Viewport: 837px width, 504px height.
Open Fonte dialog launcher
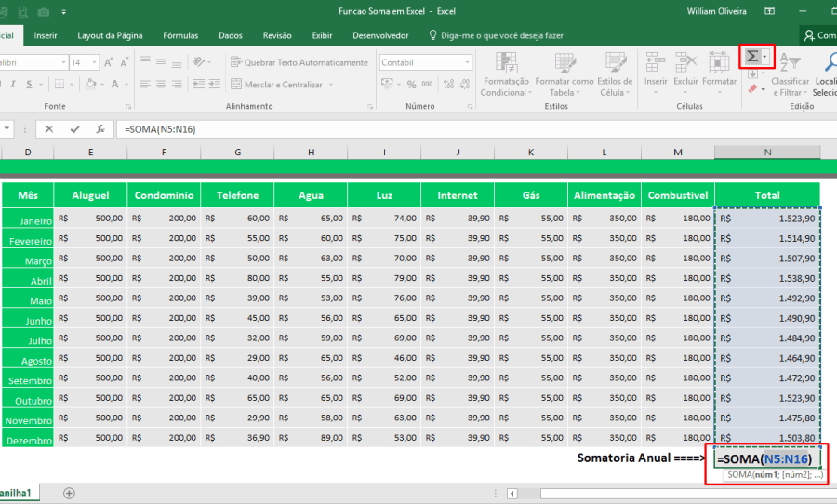click(128, 107)
